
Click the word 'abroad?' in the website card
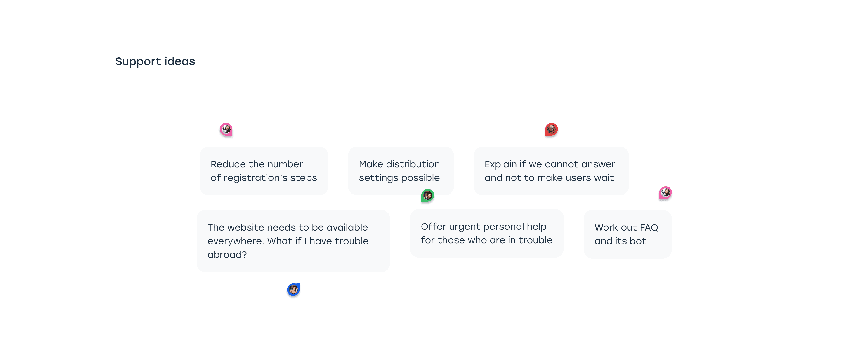coord(227,255)
